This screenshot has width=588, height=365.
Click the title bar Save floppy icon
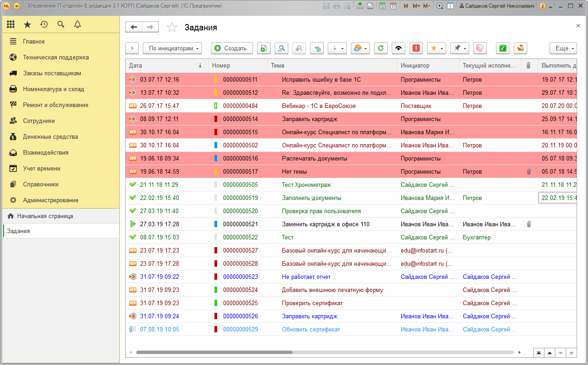coord(326,6)
